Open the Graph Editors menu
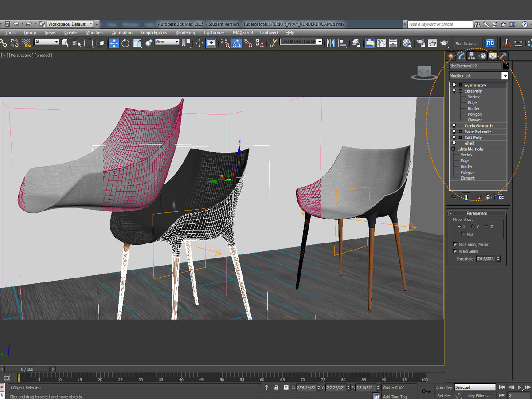532x399 pixels. click(154, 33)
